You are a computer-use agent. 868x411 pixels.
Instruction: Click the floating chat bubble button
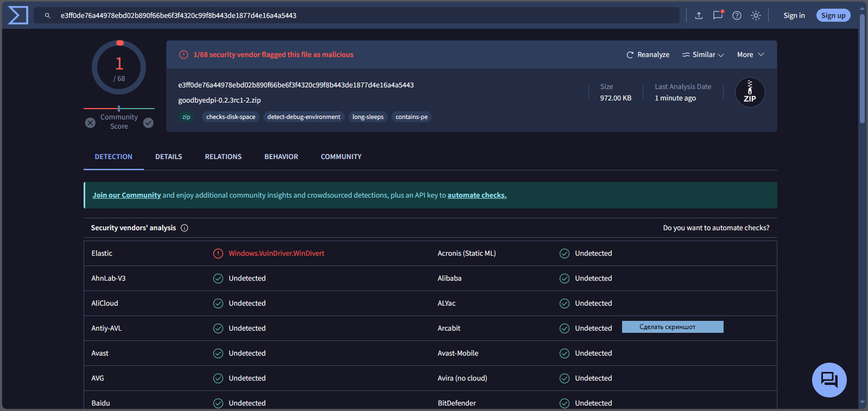[x=829, y=380]
